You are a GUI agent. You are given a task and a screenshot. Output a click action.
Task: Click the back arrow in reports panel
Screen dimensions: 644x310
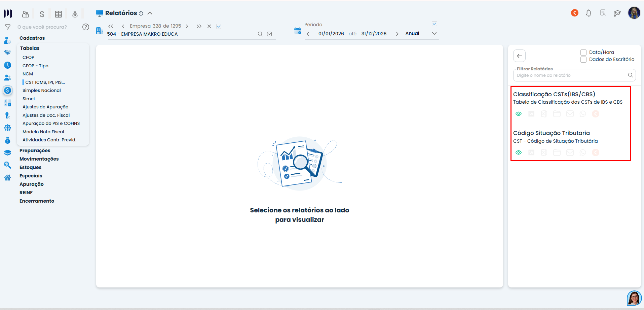point(519,56)
